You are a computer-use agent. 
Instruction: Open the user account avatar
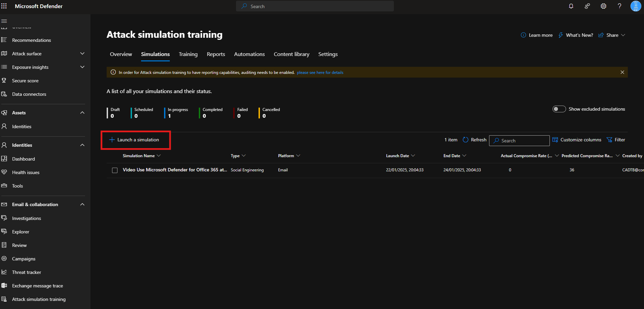tap(636, 6)
